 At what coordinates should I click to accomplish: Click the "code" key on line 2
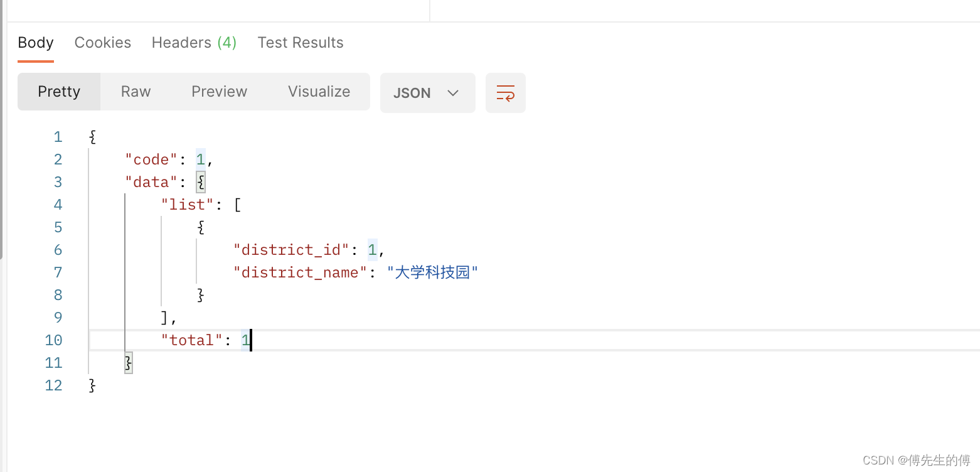[x=152, y=159]
